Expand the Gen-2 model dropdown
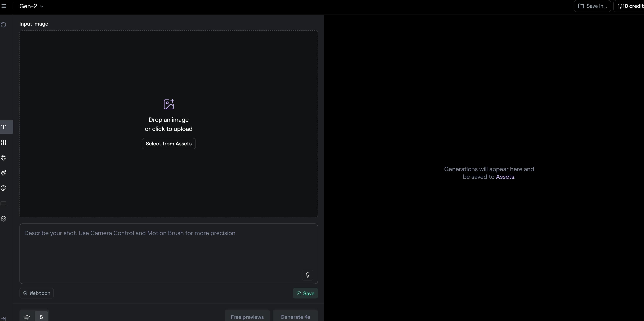Viewport: 644px width, 321px height. (x=32, y=6)
